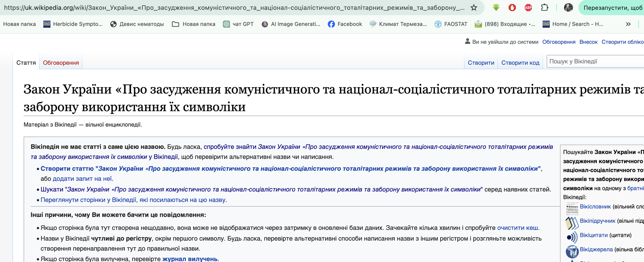The height and width of the screenshot is (262, 644).
Task: Open the чат GPT bookmark
Action: coord(238,24)
